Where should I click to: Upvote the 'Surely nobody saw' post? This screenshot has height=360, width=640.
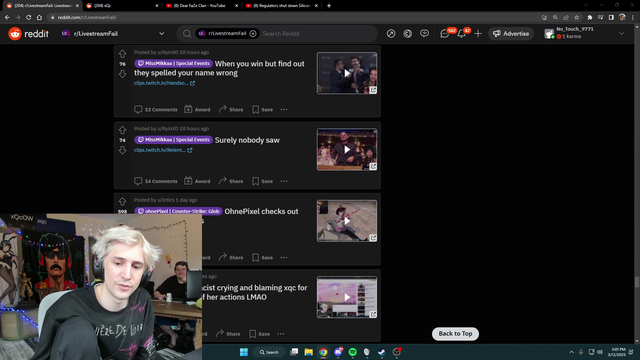[122, 130]
